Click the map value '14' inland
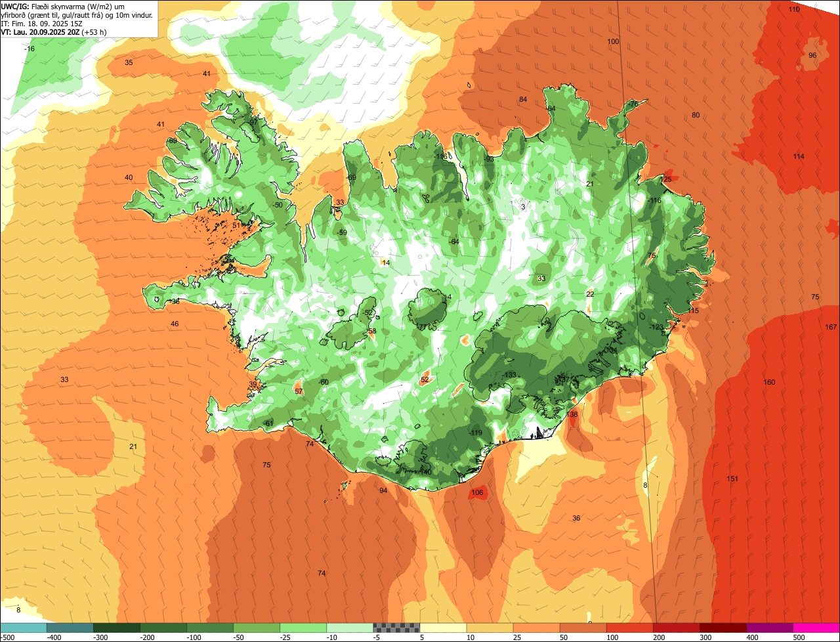Screen dimensions: 840x642 click(x=386, y=263)
